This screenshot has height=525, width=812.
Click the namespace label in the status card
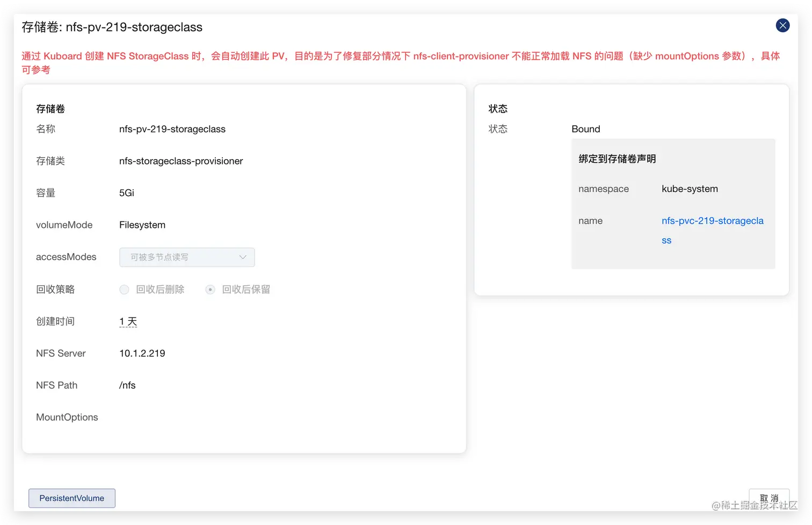pyautogui.click(x=604, y=189)
